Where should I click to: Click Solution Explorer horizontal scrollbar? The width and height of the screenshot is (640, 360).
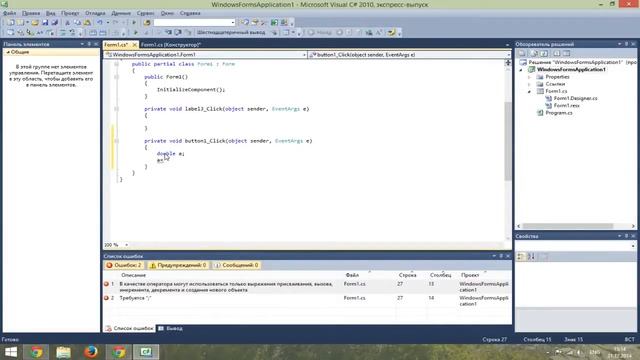pos(568,226)
